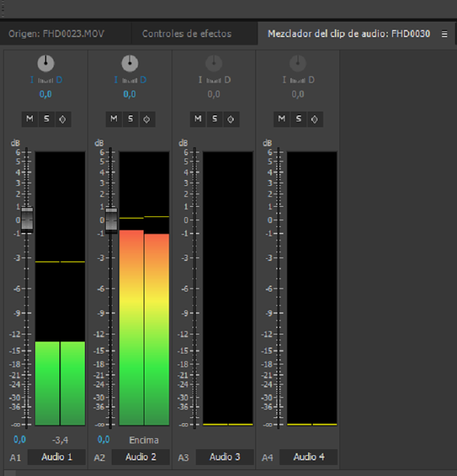Click the Audio 4 pan knob
Image resolution: width=457 pixels, height=476 pixels.
pyautogui.click(x=298, y=63)
